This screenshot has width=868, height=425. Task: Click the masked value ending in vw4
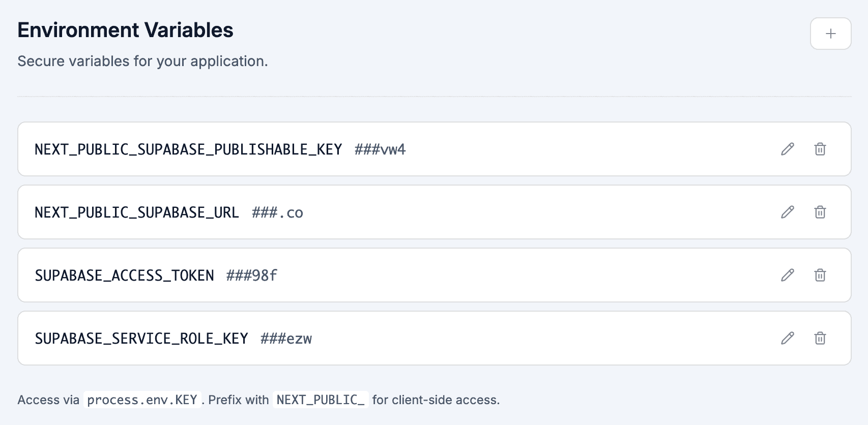tap(380, 149)
